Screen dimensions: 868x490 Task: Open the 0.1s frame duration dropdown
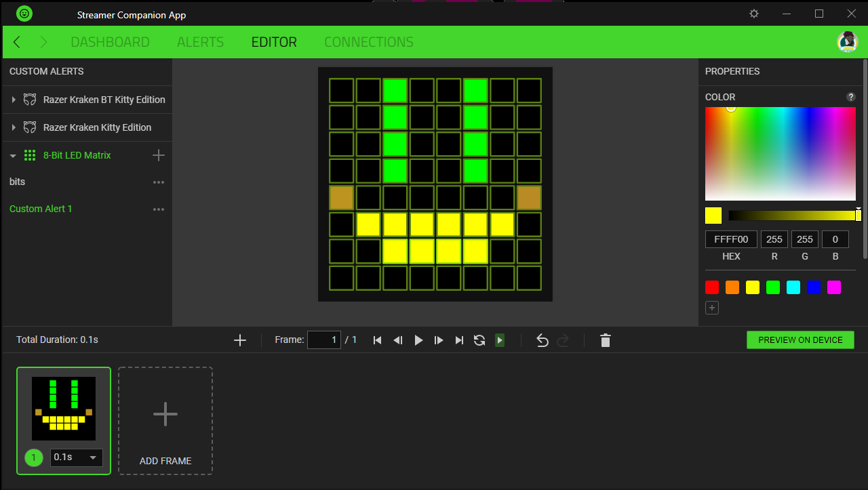tap(77, 457)
